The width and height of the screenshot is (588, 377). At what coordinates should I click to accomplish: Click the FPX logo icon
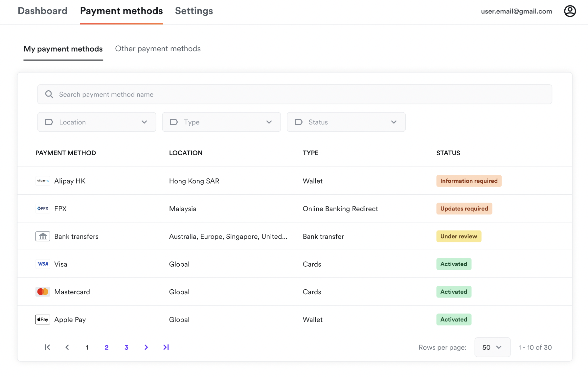(43, 209)
